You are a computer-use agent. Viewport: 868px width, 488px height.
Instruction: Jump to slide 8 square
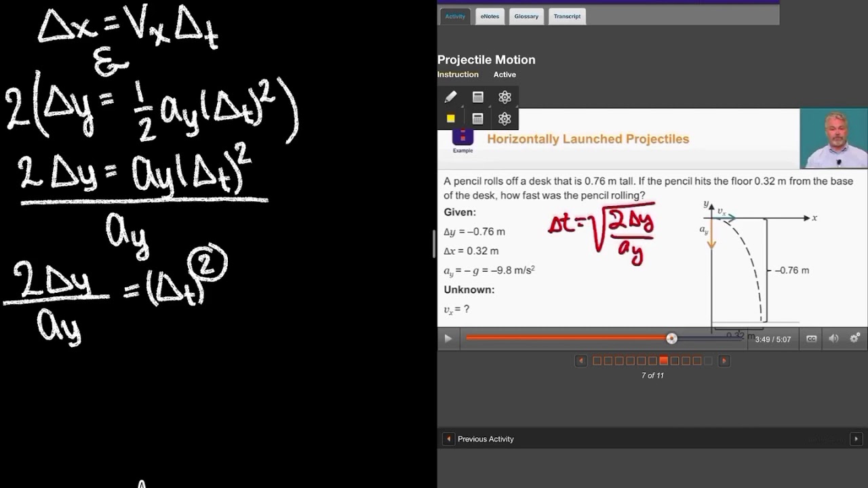pos(675,361)
